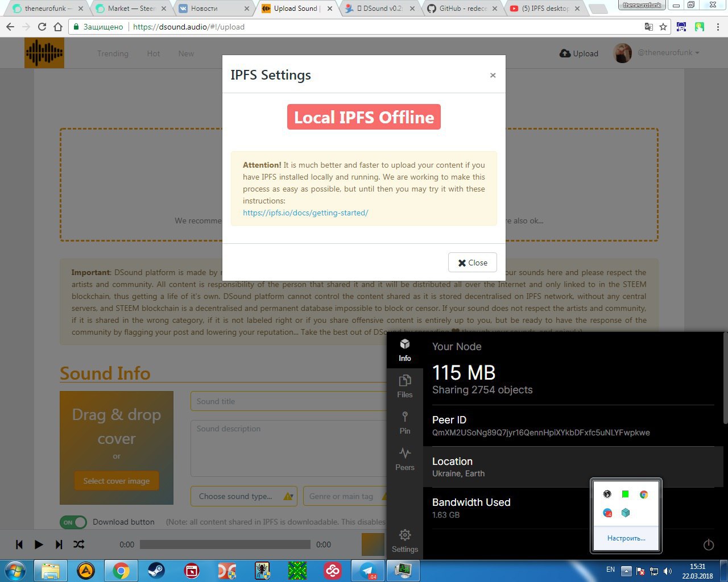
Task: Click the browser forward arrow
Action: (26, 27)
